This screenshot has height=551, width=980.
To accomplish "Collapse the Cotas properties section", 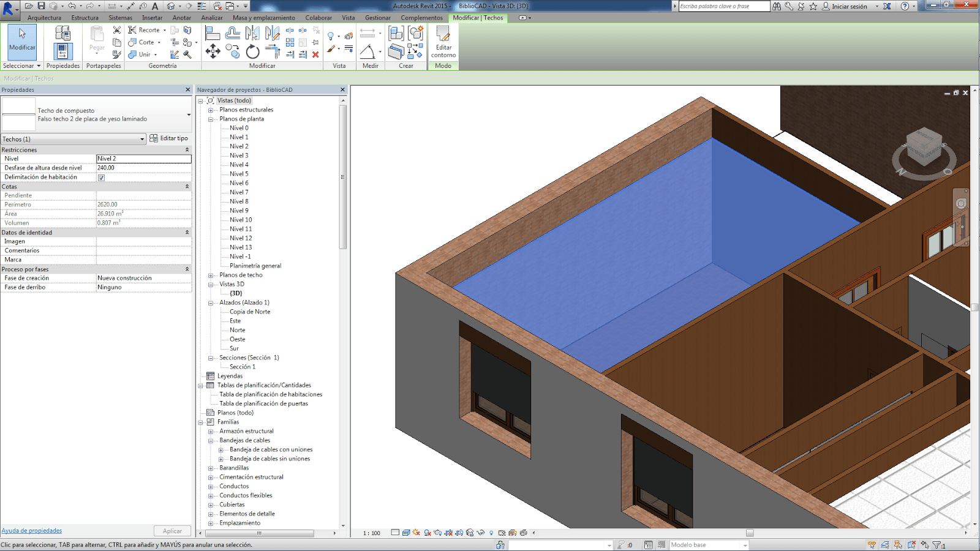I will (187, 187).
